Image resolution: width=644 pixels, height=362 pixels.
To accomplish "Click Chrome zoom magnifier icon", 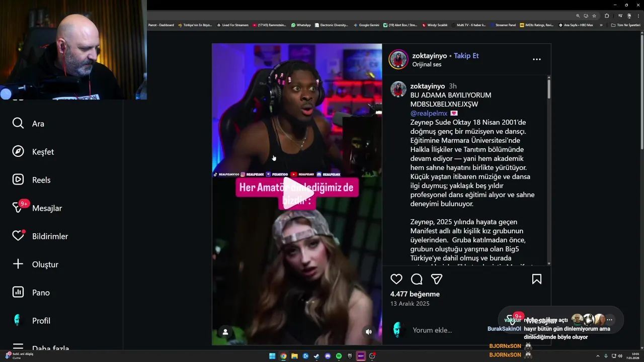I will (x=578, y=16).
